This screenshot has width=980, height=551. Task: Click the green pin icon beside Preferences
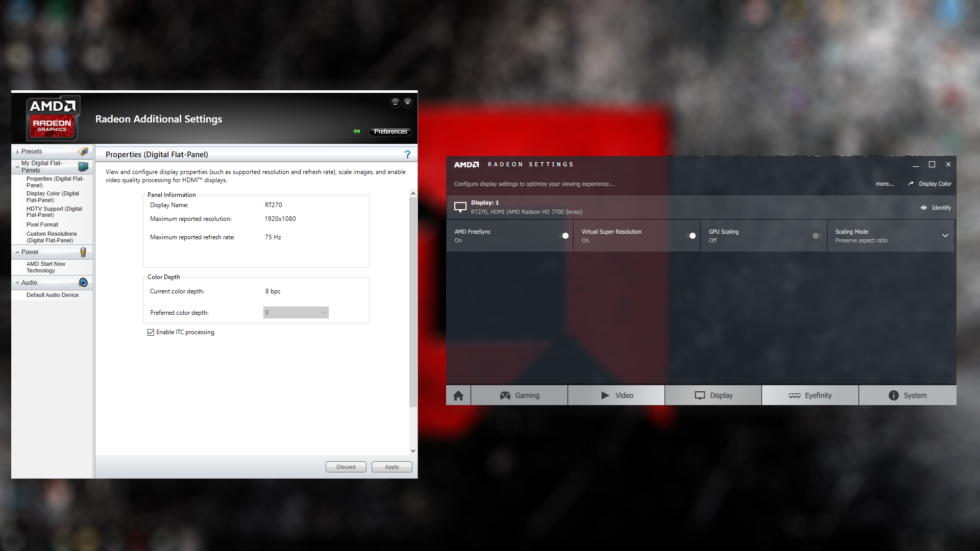coord(356,132)
